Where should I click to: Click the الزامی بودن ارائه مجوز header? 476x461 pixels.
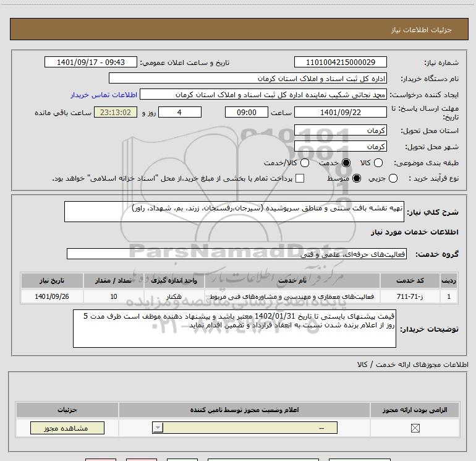[x=415, y=410]
